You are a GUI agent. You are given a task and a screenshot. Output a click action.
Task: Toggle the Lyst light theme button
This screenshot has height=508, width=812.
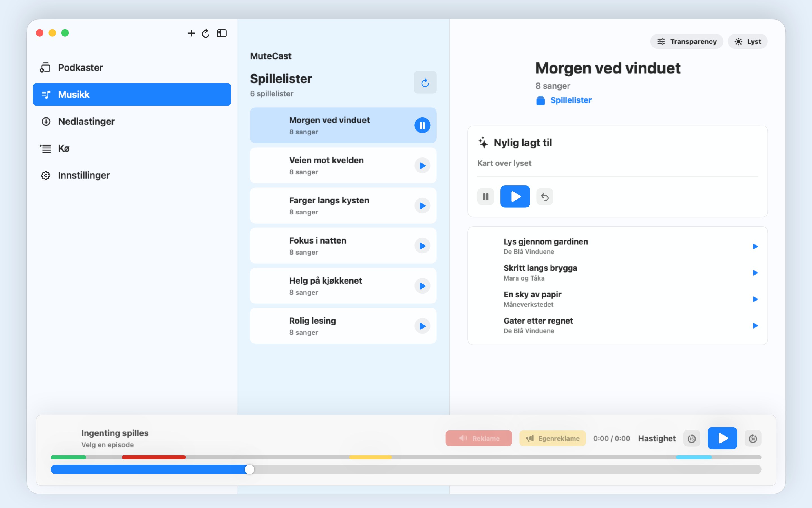tap(748, 41)
